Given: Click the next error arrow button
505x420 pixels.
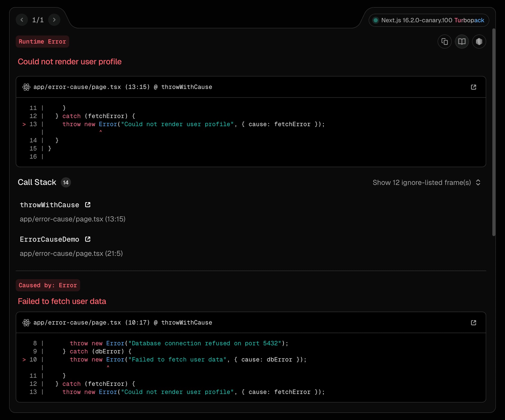Looking at the screenshot, I should [54, 20].
